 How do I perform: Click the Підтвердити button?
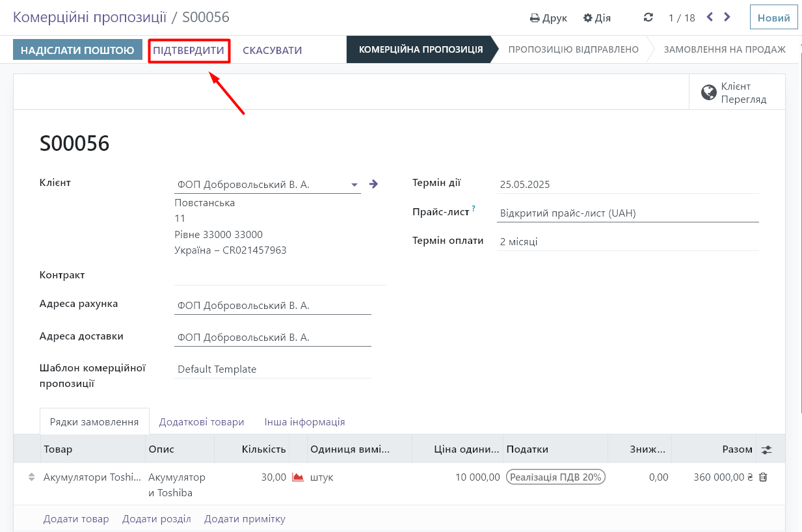click(189, 50)
